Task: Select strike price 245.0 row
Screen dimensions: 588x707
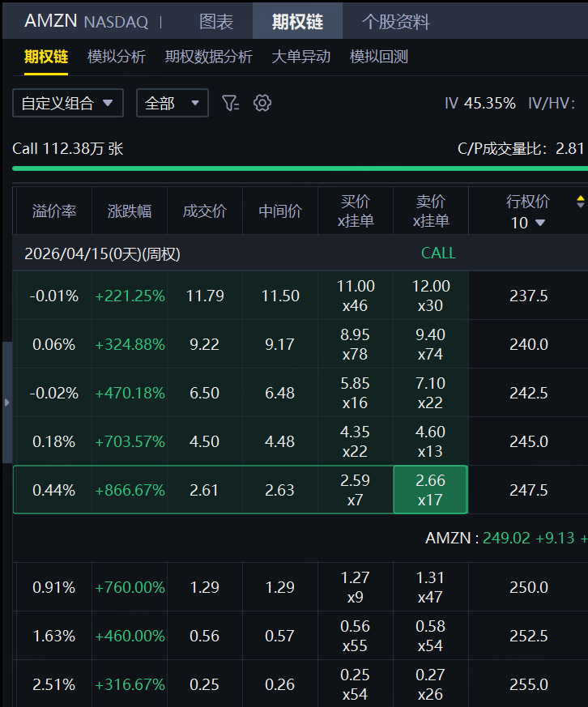Action: click(529, 441)
